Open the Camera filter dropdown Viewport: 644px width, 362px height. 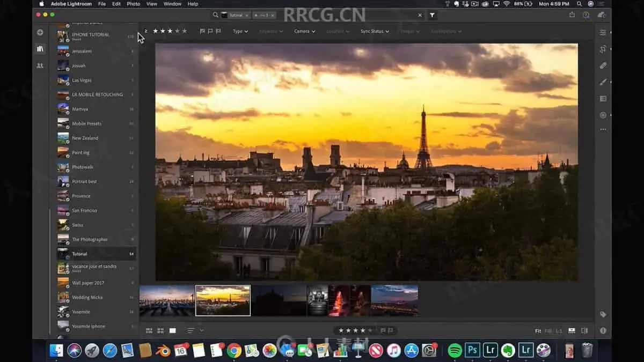click(304, 31)
